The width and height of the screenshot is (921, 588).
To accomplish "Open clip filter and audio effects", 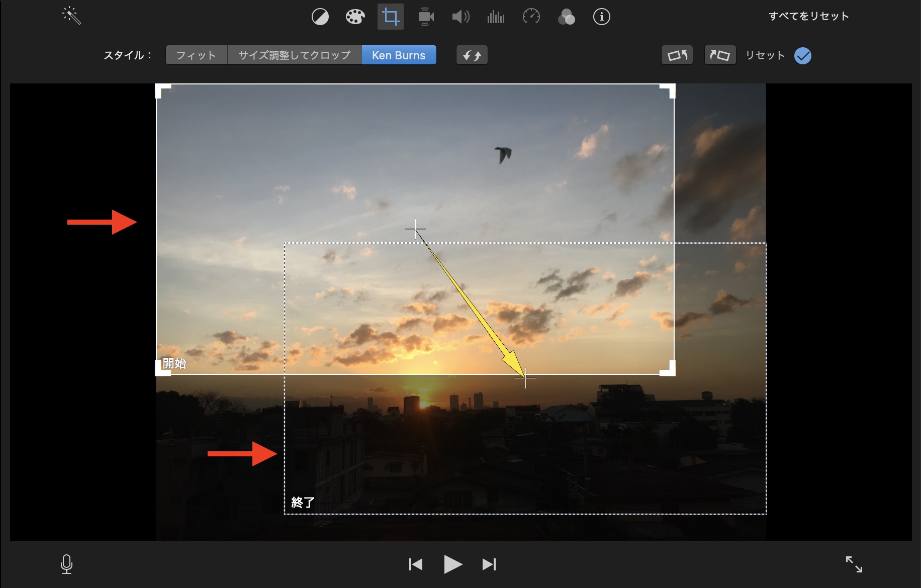I will [x=566, y=17].
